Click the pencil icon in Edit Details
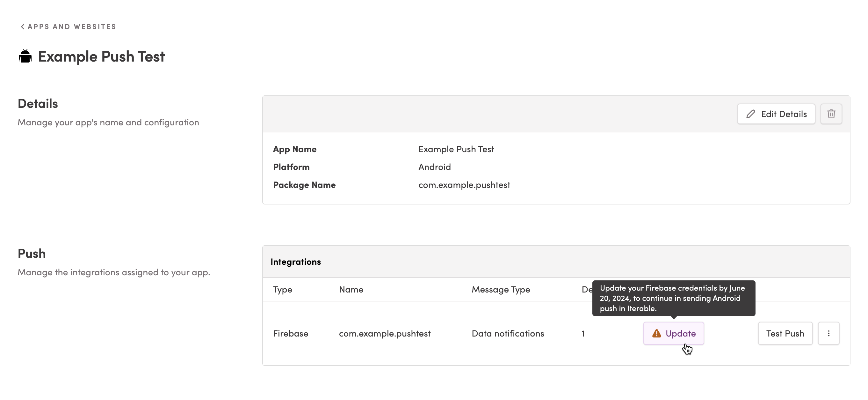The image size is (868, 400). pyautogui.click(x=750, y=114)
